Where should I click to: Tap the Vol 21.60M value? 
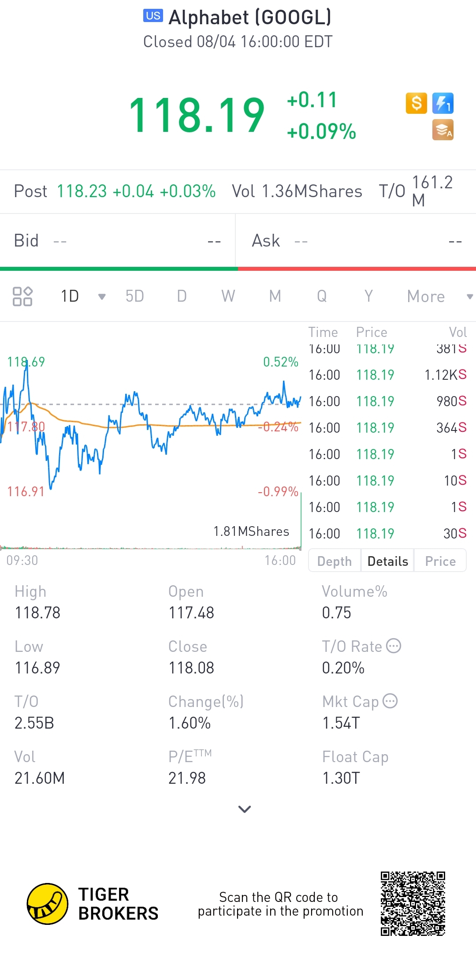click(x=40, y=778)
